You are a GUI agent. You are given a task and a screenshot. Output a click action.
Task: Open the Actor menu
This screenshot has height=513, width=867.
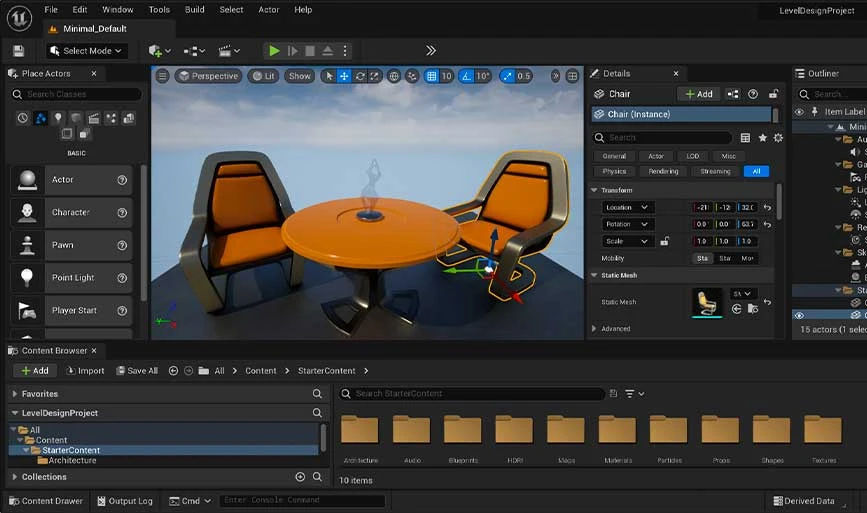coord(269,9)
